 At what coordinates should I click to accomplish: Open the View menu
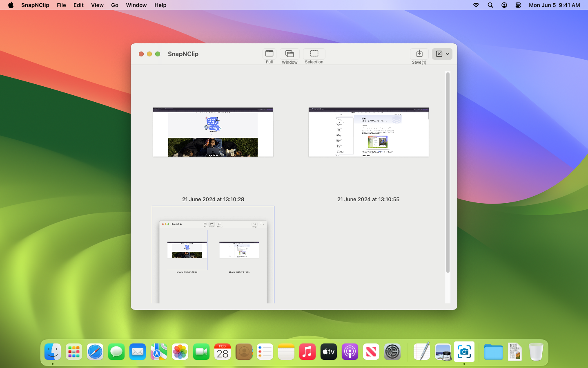[97, 5]
